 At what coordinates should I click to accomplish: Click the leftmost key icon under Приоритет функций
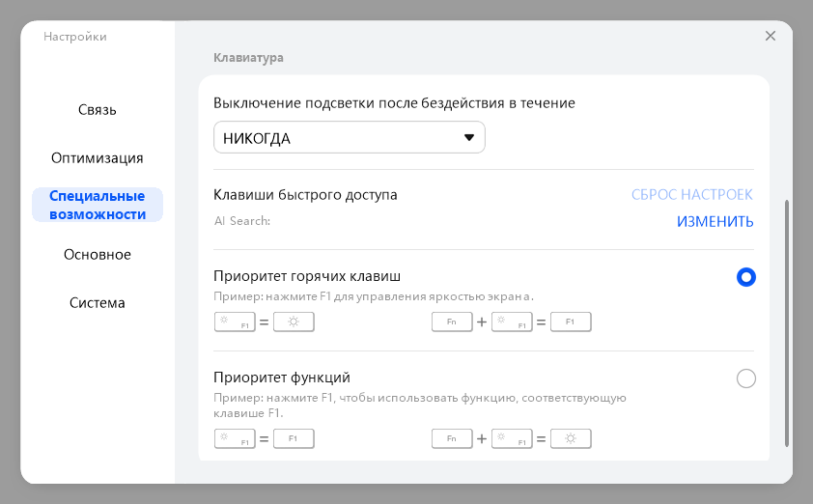click(234, 439)
